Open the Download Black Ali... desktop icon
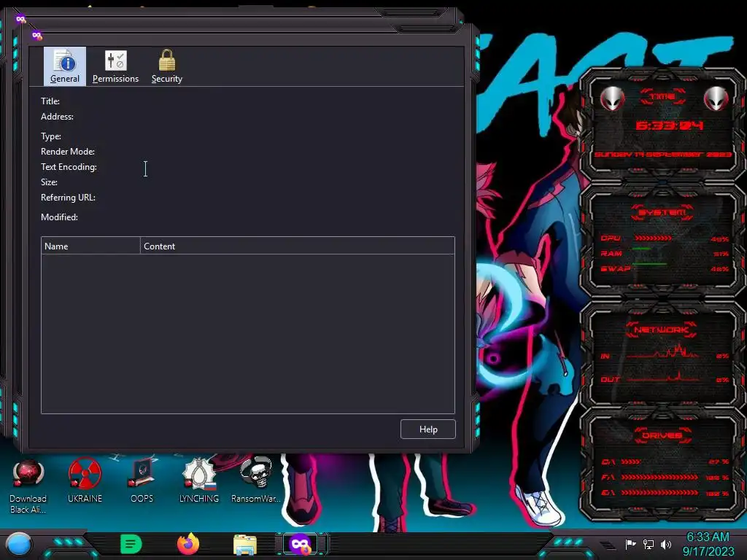 click(x=28, y=486)
